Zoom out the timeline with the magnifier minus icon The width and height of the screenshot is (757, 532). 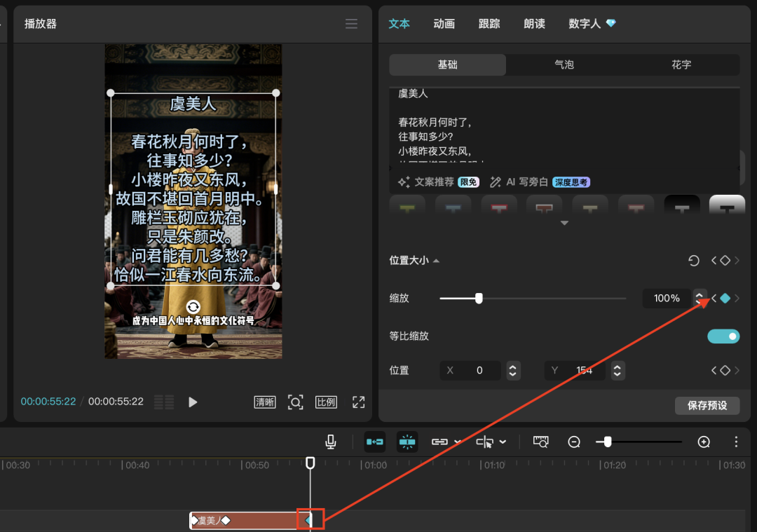[x=574, y=442]
